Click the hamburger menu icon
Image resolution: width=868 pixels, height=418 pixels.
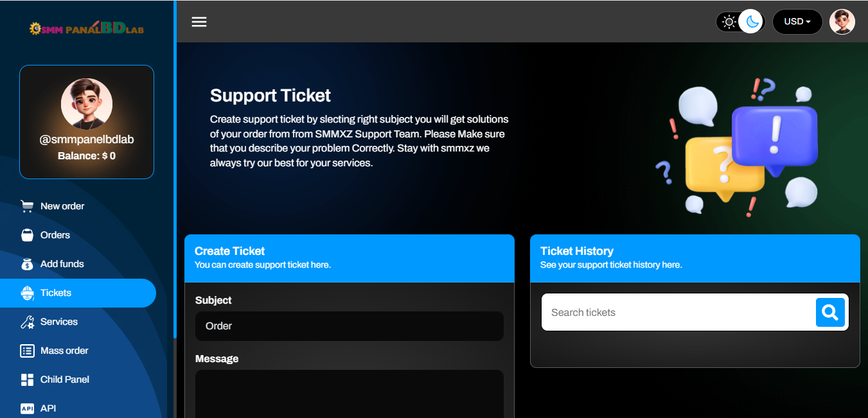(199, 22)
